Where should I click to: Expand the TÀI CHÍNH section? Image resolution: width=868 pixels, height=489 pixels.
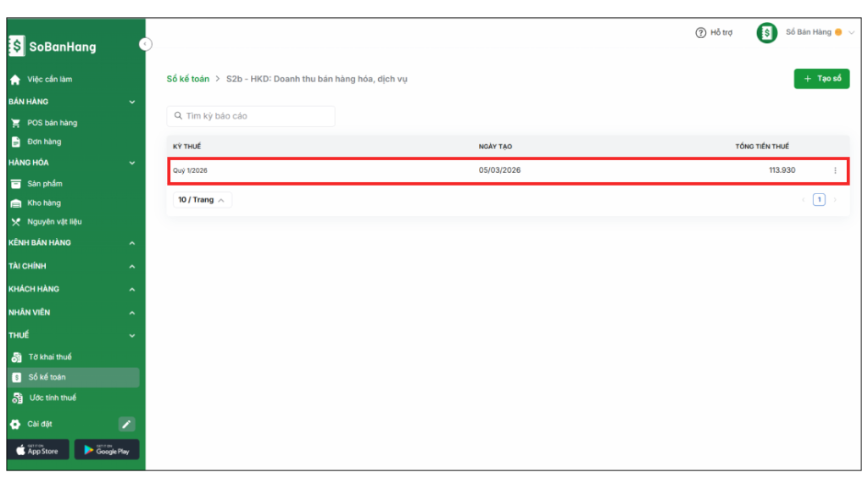[x=132, y=266]
